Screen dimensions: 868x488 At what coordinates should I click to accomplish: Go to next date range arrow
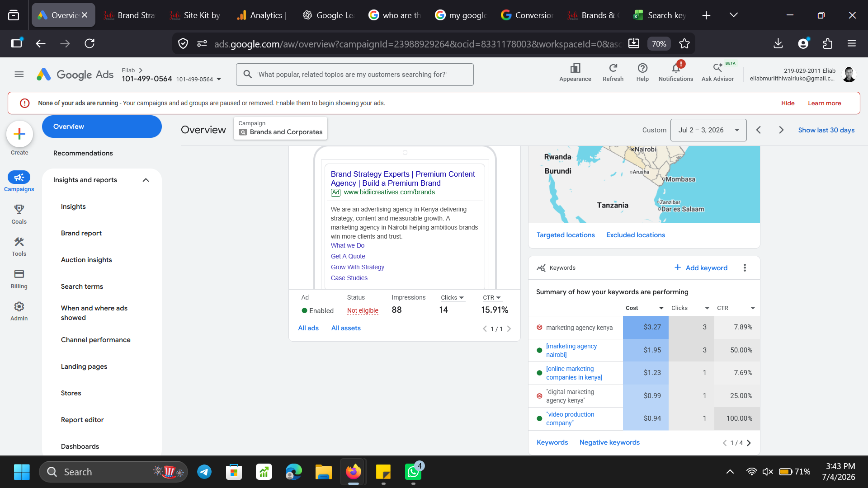(781, 130)
